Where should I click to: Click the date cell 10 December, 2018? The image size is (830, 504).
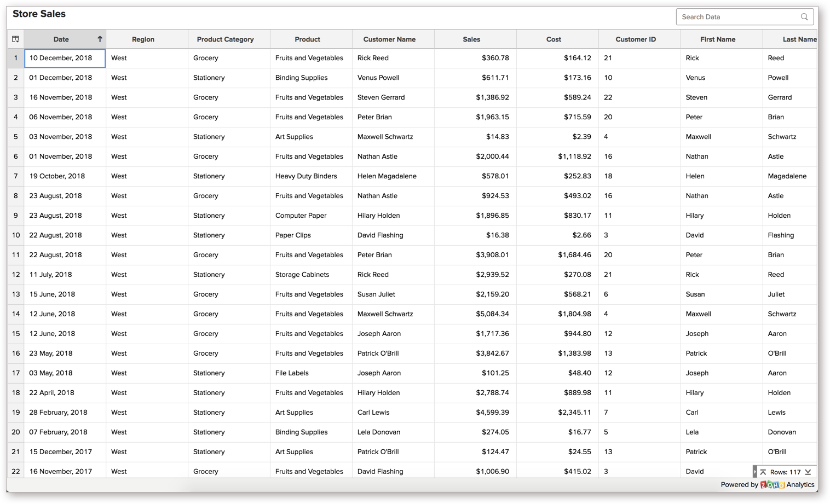[x=65, y=58]
